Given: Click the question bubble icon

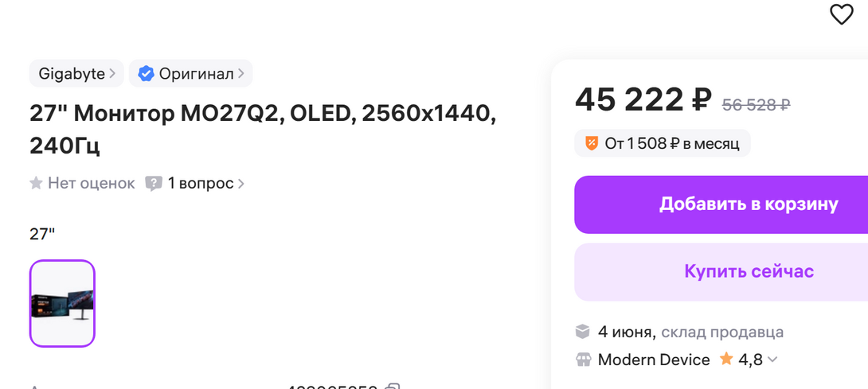Looking at the screenshot, I should point(154,184).
